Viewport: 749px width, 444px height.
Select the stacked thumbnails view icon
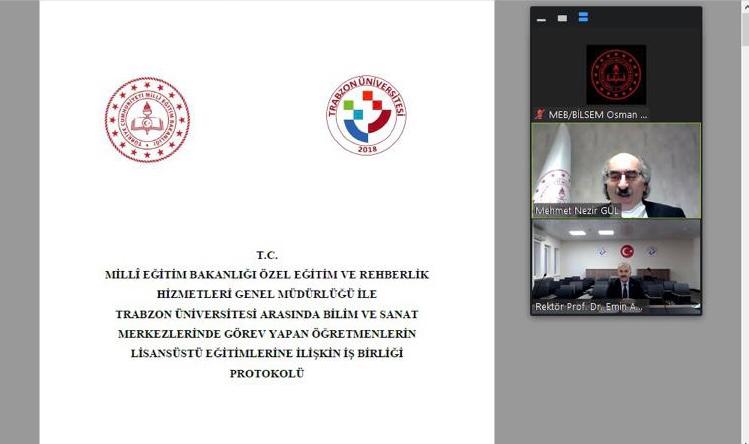[583, 18]
